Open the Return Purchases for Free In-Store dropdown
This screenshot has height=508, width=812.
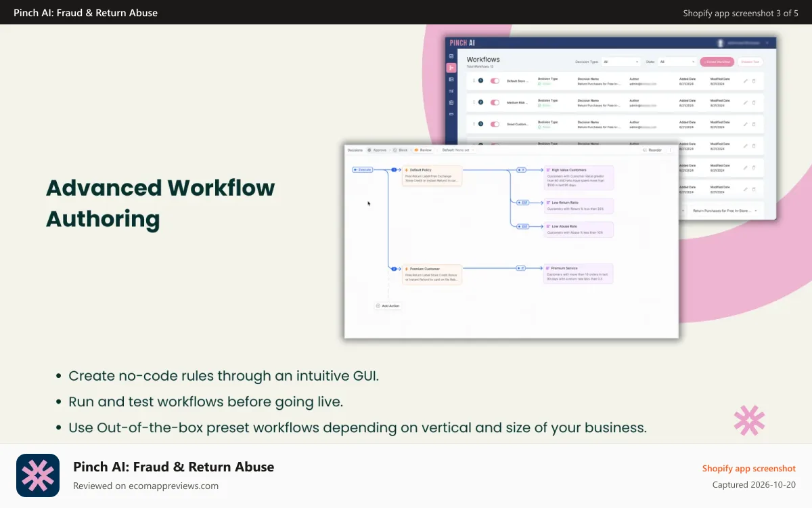(x=724, y=211)
